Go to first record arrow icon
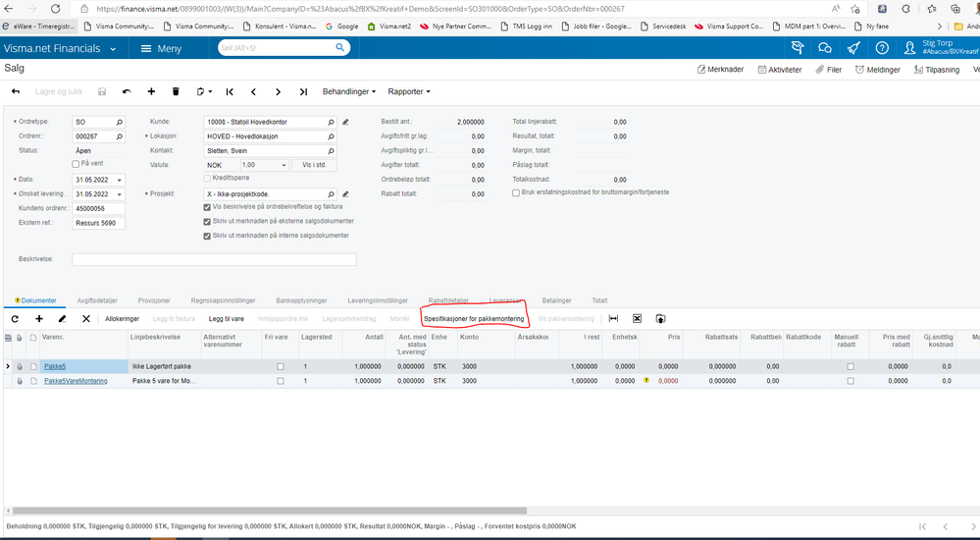980x540 pixels. click(x=230, y=91)
